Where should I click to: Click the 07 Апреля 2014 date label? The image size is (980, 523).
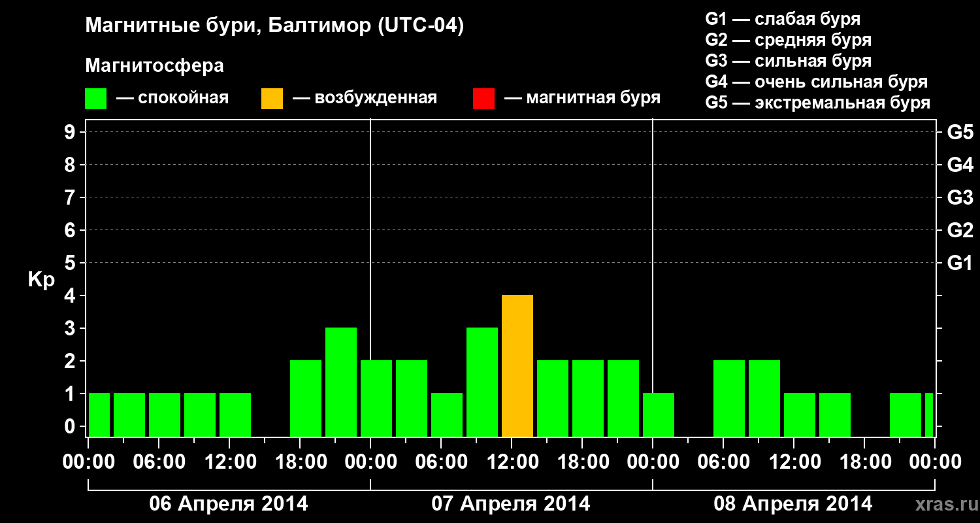pyautogui.click(x=511, y=503)
